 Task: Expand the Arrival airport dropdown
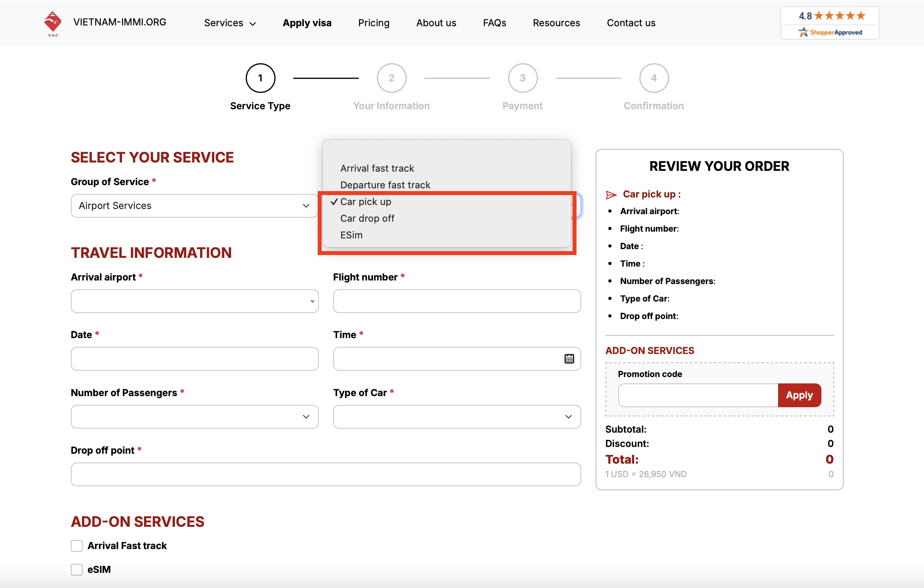click(x=194, y=301)
